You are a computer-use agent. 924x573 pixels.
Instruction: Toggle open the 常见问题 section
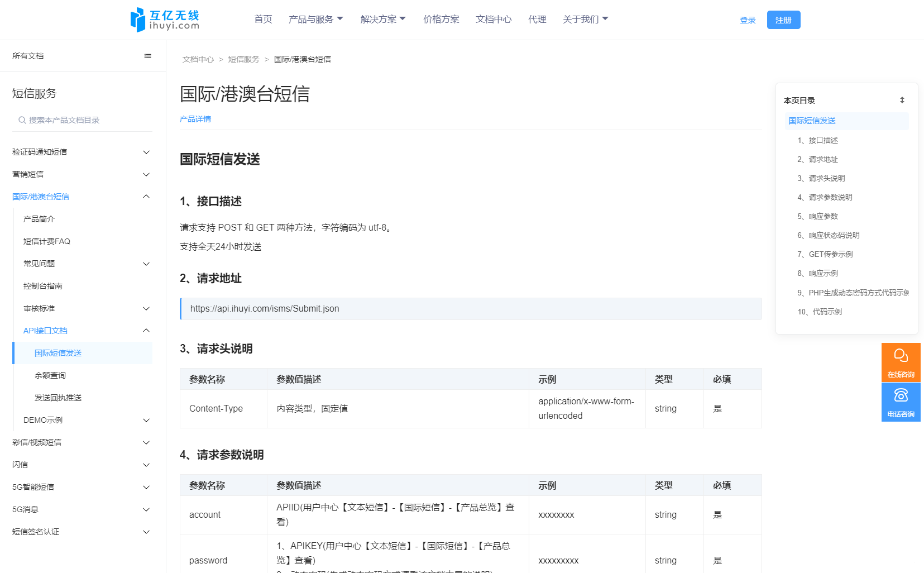click(x=146, y=263)
